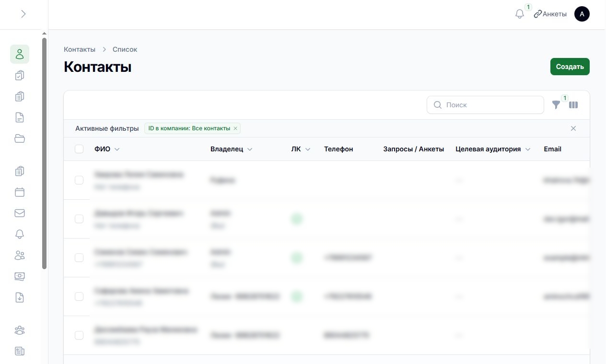Open the document page icon in sidebar

[20, 117]
